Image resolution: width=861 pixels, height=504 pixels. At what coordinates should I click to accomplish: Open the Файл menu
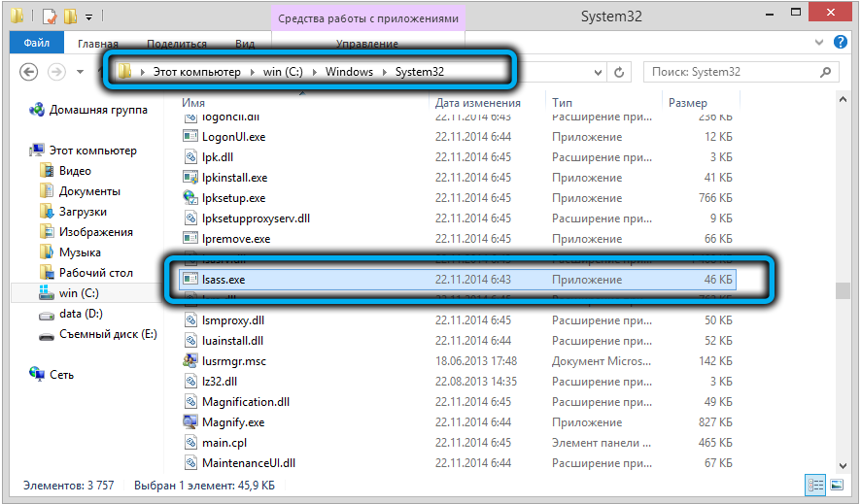tap(37, 44)
